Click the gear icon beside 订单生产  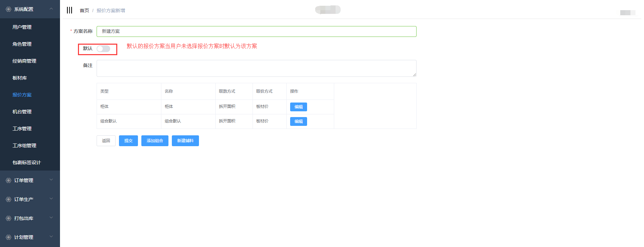pos(8,199)
